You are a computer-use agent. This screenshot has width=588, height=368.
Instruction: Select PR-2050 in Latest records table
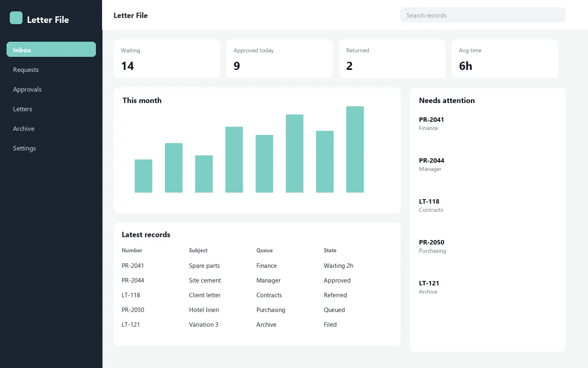coord(133,310)
